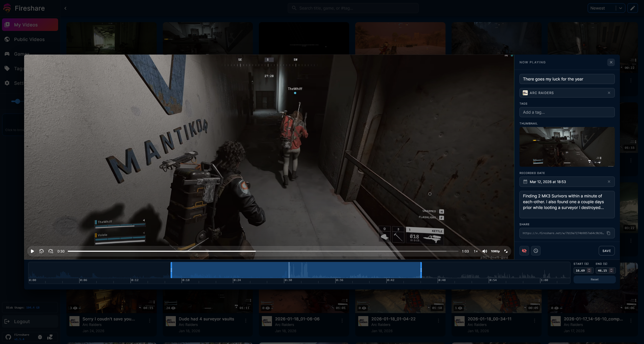This screenshot has width=644, height=344.
Task: Clear the recorded date field
Action: [x=609, y=182]
